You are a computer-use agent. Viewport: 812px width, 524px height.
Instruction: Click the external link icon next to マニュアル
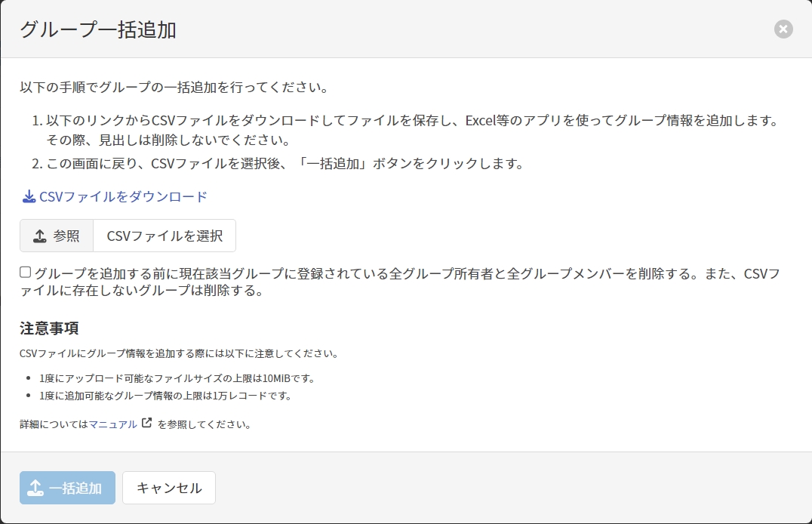[146, 424]
